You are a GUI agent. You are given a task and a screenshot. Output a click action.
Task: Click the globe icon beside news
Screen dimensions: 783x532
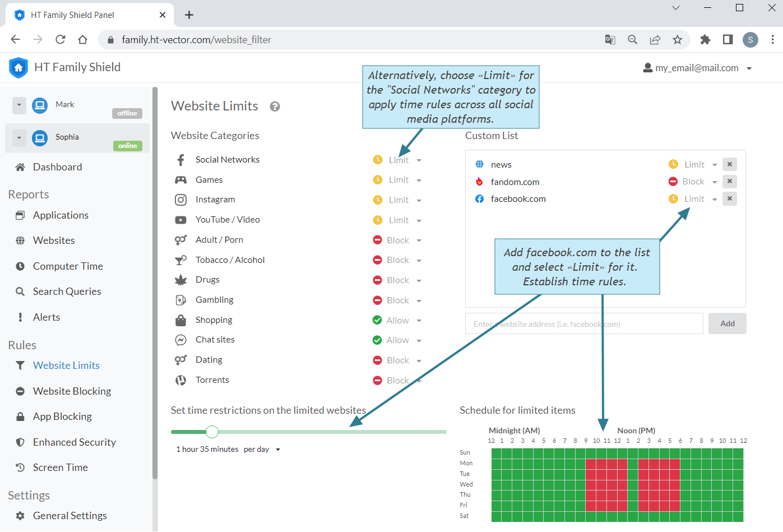(479, 164)
